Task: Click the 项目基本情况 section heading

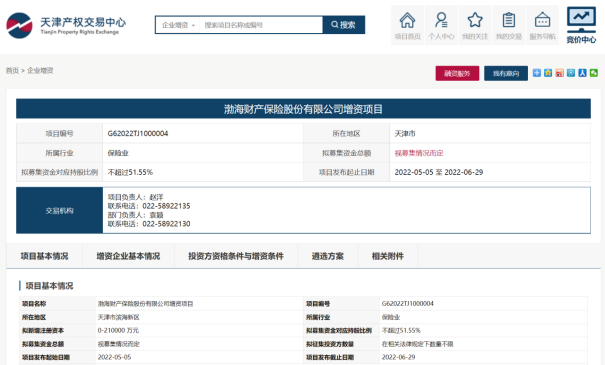Action: [49, 286]
